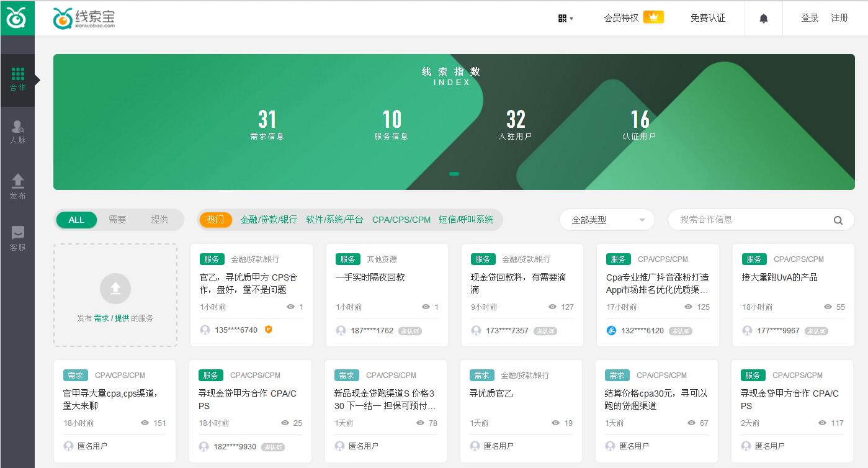Click the dashed publish-service card
Viewport: 868px width, 468px height.
115,295
